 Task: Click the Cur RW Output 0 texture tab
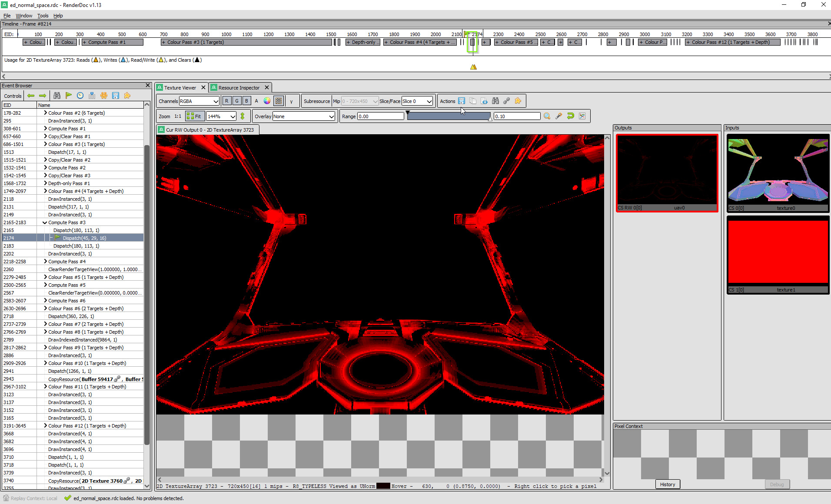coord(208,129)
